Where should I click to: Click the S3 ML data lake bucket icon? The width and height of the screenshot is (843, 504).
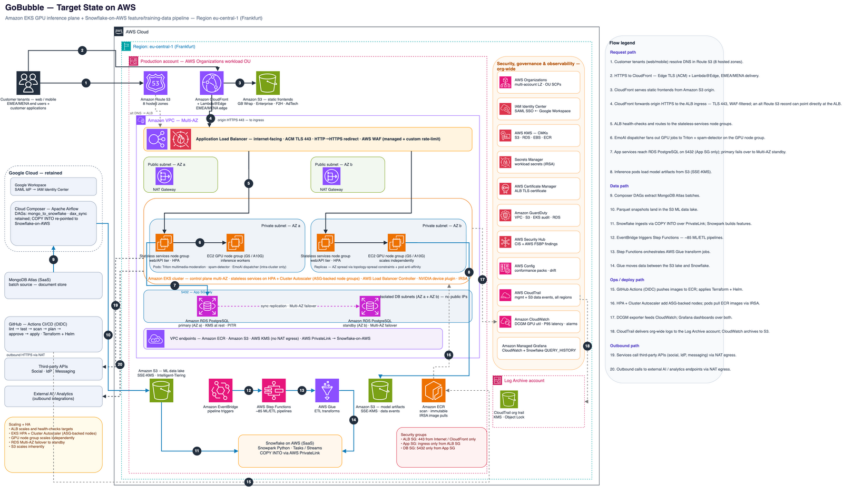[161, 391]
